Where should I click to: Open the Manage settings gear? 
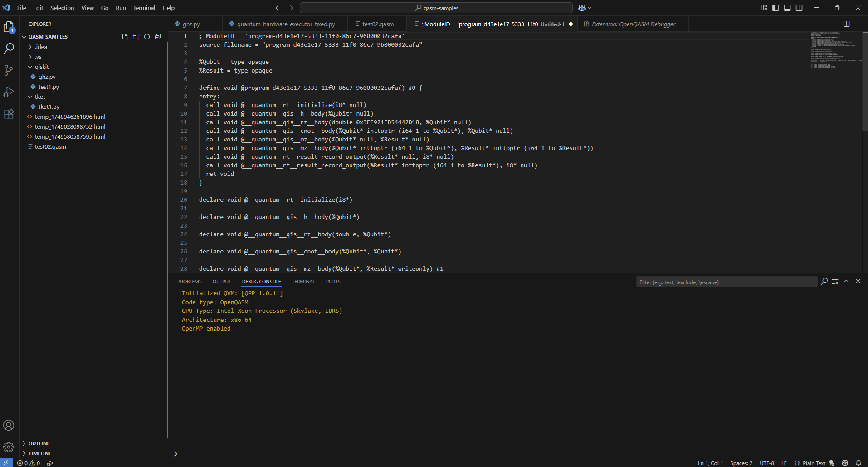[9, 447]
